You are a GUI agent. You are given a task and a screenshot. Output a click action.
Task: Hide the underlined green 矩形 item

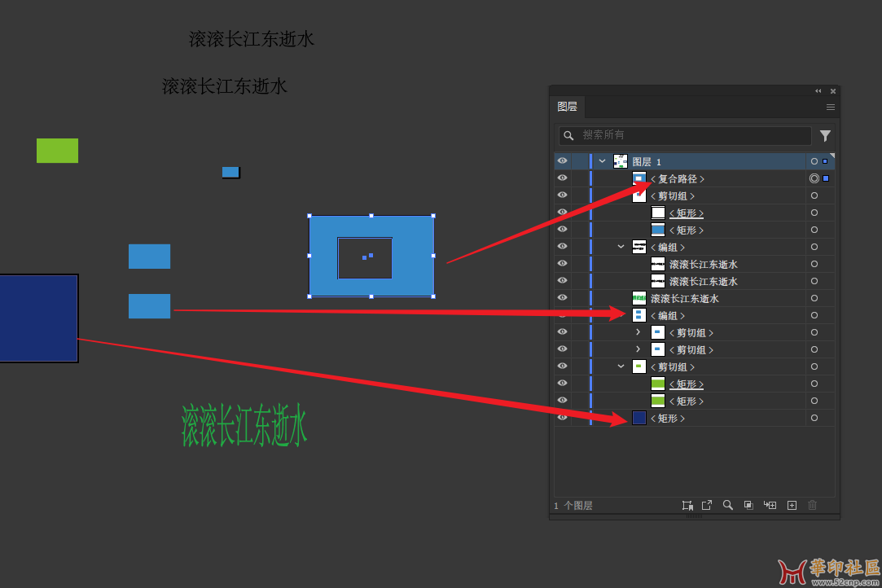click(562, 384)
